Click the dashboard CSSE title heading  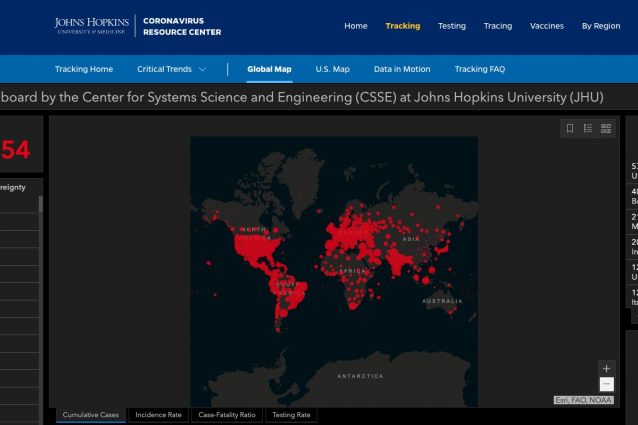302,98
